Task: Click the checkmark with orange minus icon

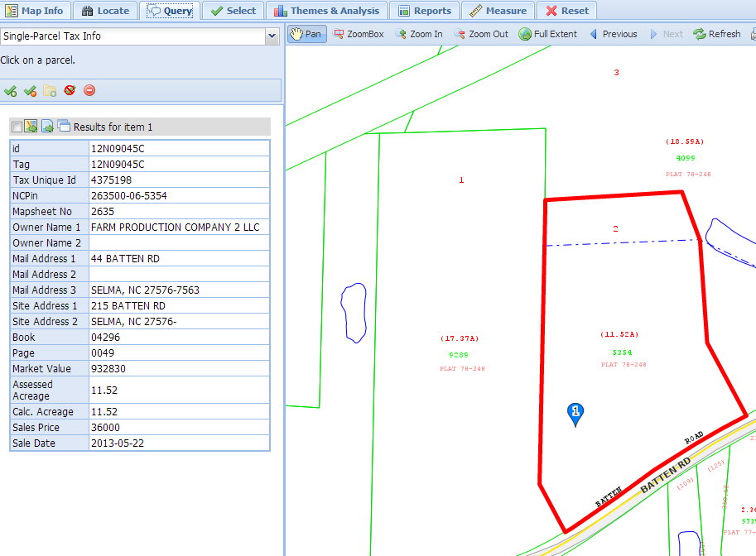Action: click(x=31, y=91)
